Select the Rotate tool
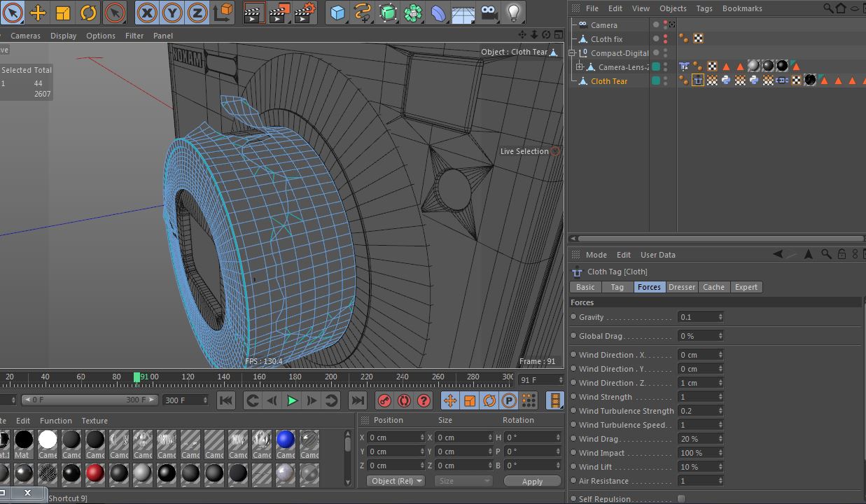The height and width of the screenshot is (504, 866). pos(88,12)
